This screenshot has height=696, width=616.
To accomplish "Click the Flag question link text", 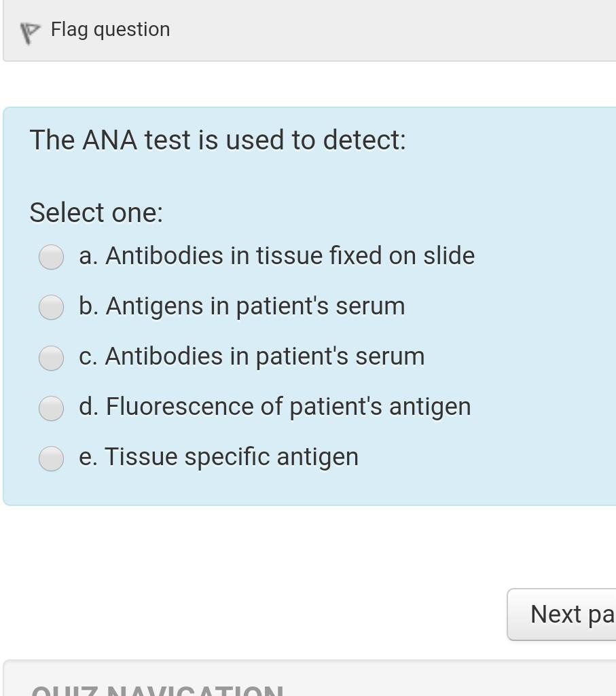I will [x=110, y=30].
